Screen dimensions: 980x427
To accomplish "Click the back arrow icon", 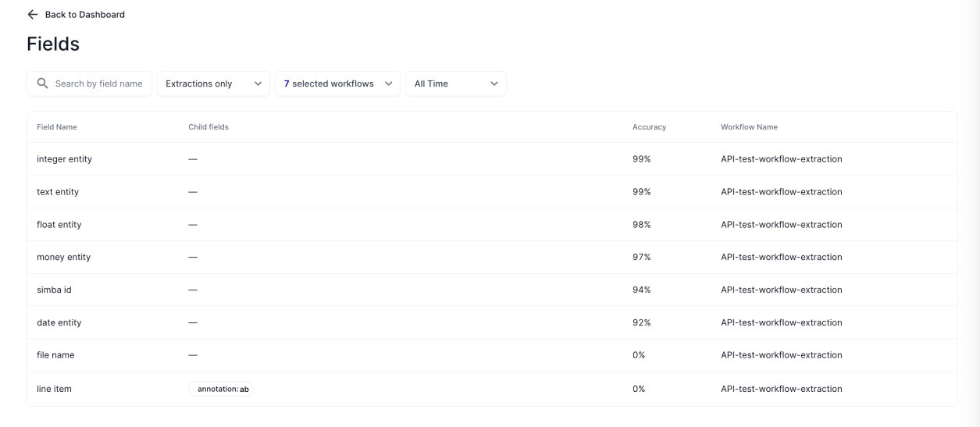I will [33, 15].
